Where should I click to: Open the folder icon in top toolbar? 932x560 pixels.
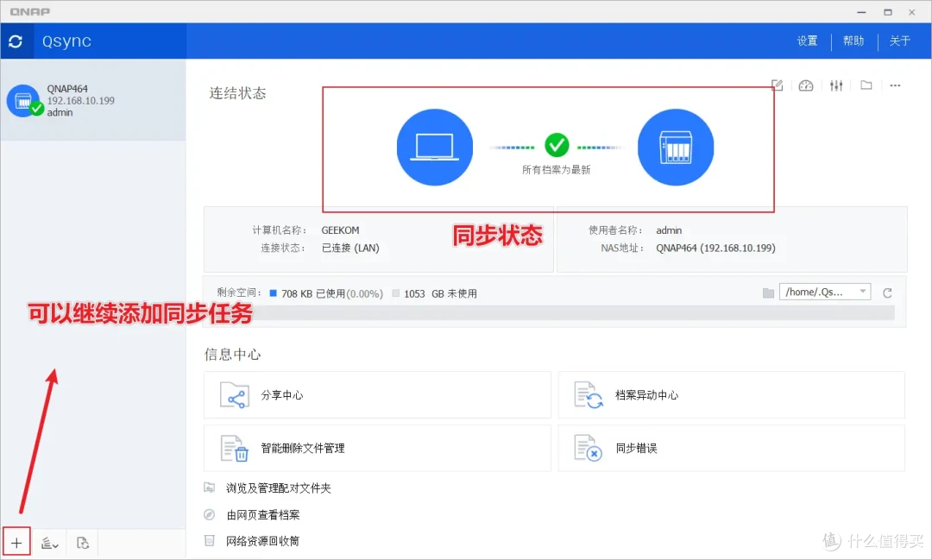point(866,85)
